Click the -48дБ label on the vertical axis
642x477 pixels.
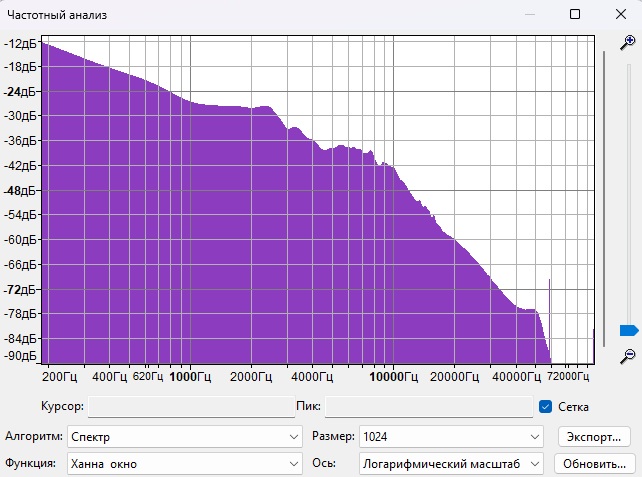click(x=20, y=191)
